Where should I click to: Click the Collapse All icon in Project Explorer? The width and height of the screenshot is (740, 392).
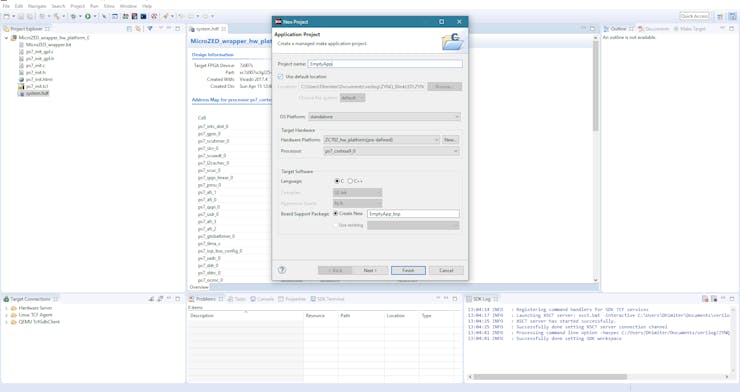(129, 29)
